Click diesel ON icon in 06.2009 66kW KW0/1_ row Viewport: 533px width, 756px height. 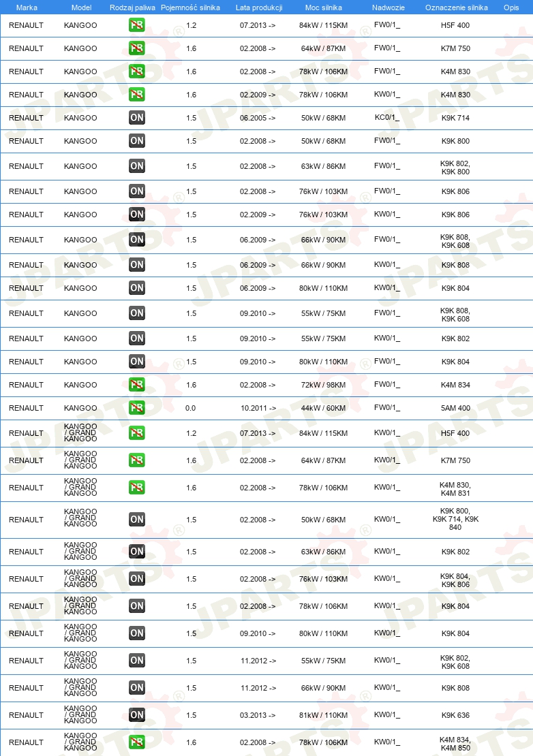[137, 265]
